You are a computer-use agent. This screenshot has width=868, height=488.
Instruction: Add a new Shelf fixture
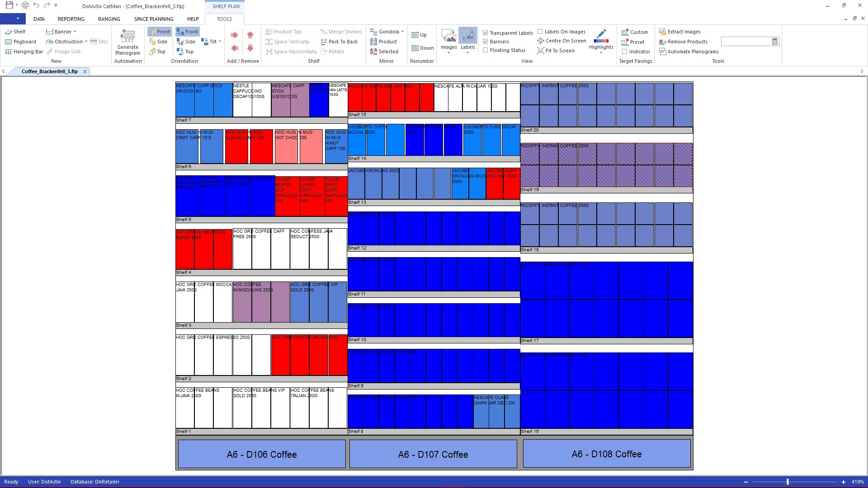[x=15, y=32]
